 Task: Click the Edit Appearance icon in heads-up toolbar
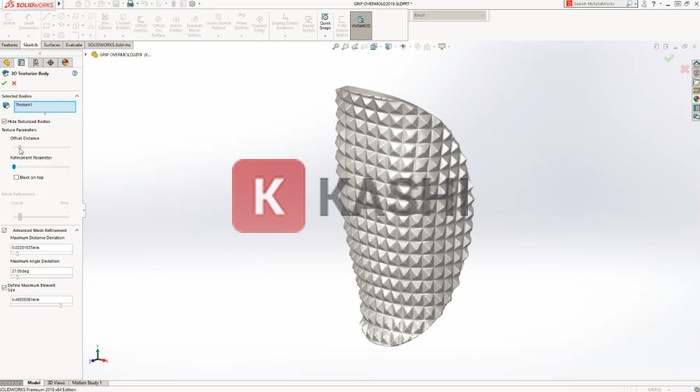pyautogui.click(x=418, y=46)
